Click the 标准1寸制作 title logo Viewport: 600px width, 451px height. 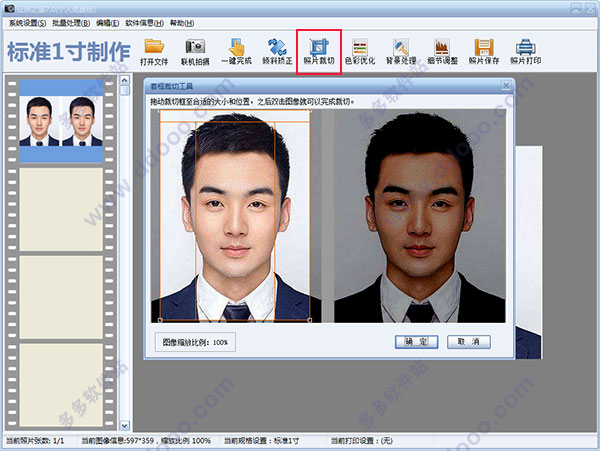(x=69, y=52)
